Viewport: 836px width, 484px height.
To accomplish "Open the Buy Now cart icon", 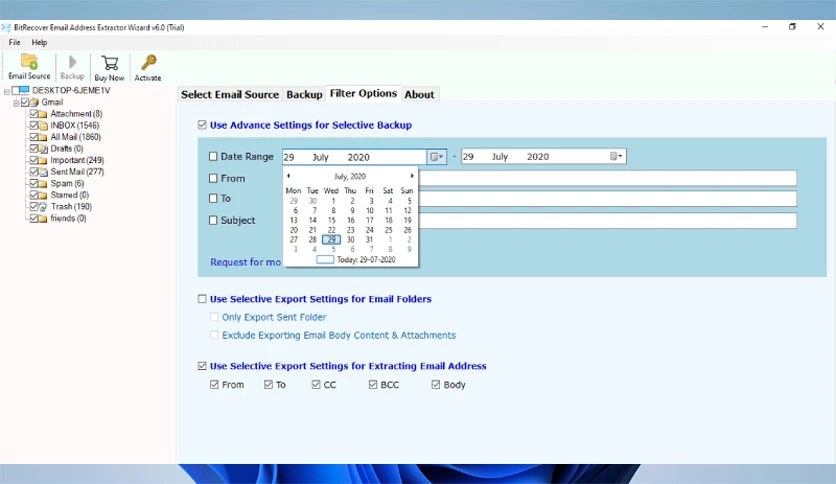I will pos(109,68).
